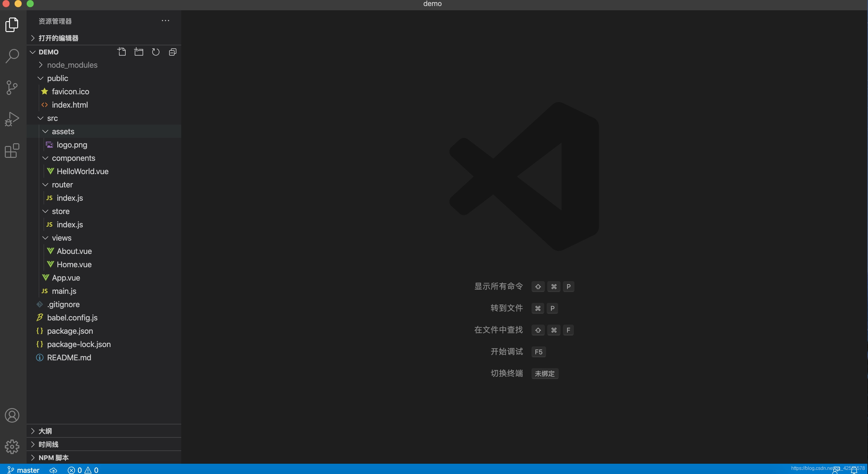Open package.json file
This screenshot has height=474, width=868.
coord(104,331)
